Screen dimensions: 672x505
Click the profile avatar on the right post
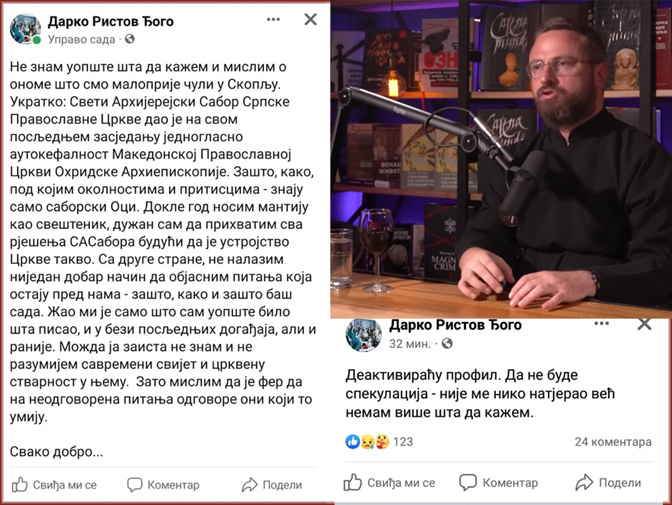pyautogui.click(x=363, y=335)
